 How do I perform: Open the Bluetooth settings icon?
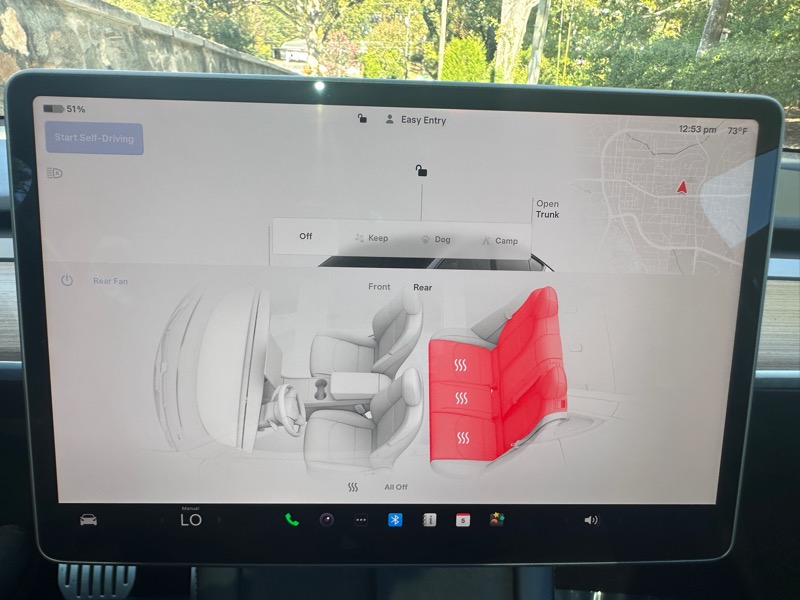pos(395,520)
